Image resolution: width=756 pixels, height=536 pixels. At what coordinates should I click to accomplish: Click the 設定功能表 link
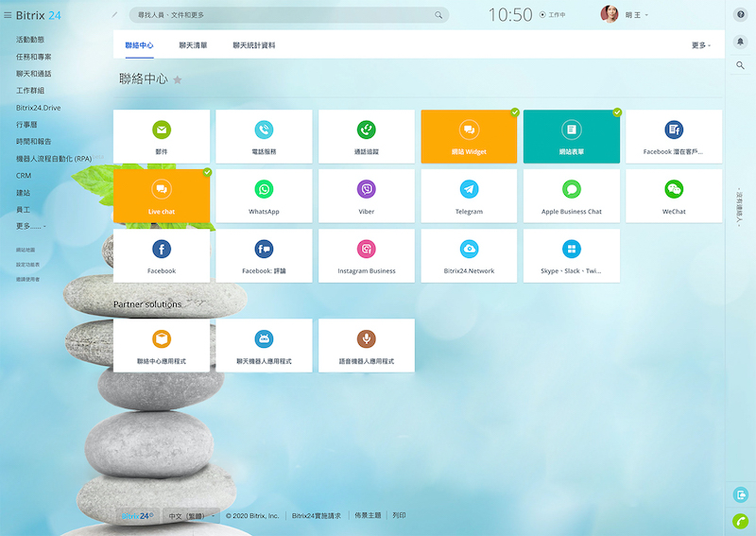click(x=28, y=265)
